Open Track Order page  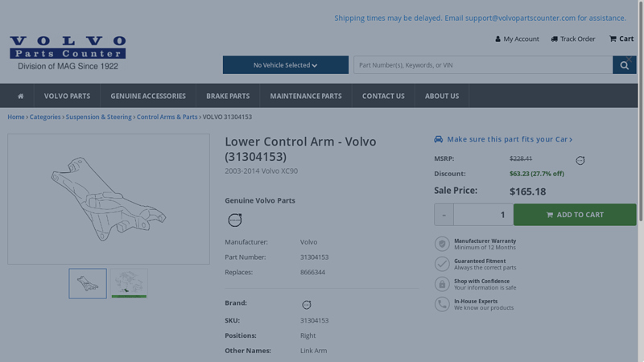[573, 39]
